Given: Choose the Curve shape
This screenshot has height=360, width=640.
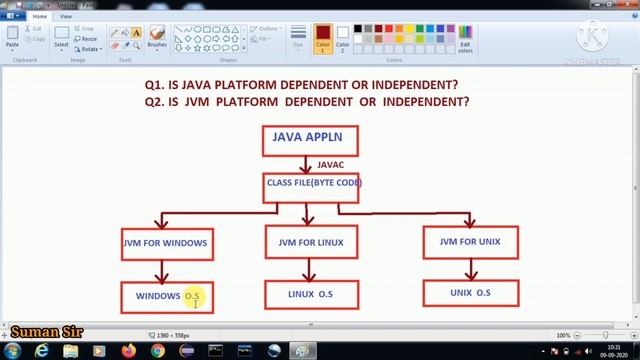Looking at the screenshot, I should (188, 30).
